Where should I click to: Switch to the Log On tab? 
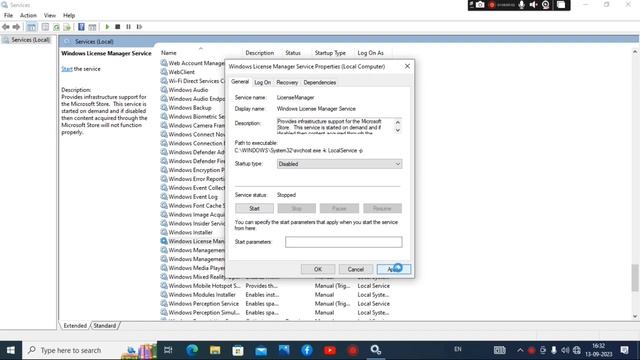coord(262,82)
